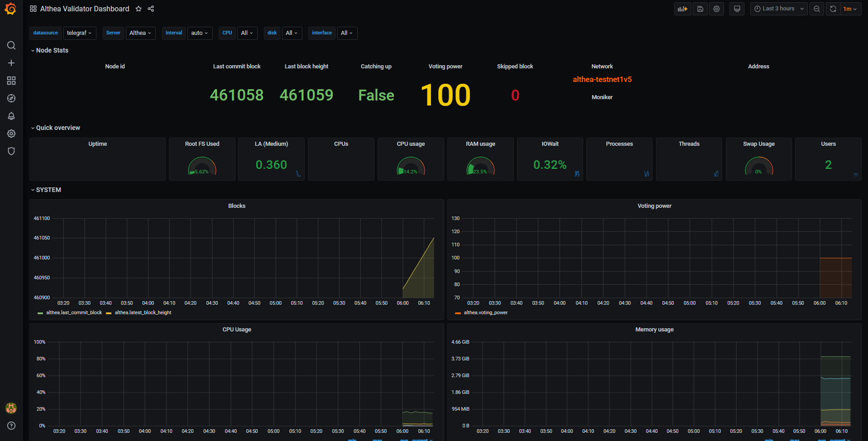Screen dimensions: 868x441
Task: Collapse the Node Stats row
Action: [x=49, y=50]
